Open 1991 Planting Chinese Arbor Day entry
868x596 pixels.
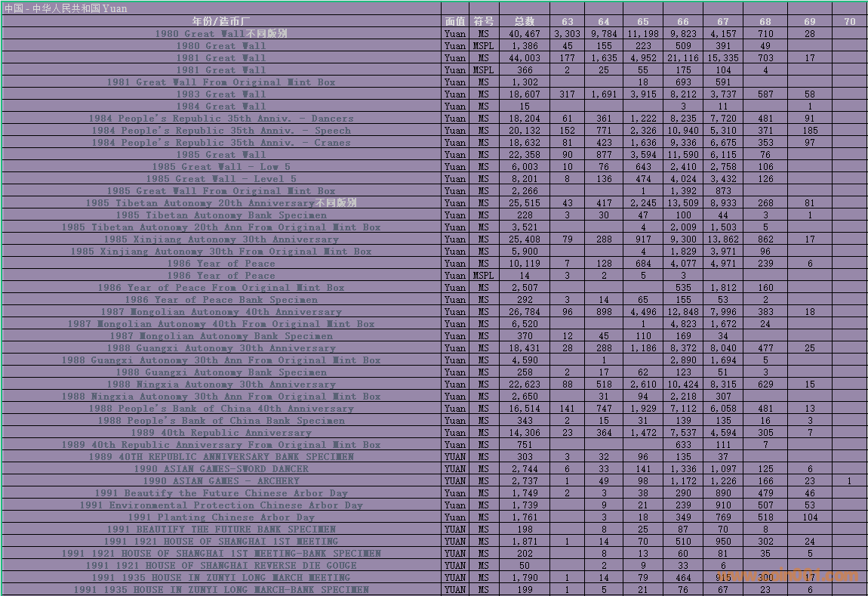click(221, 517)
